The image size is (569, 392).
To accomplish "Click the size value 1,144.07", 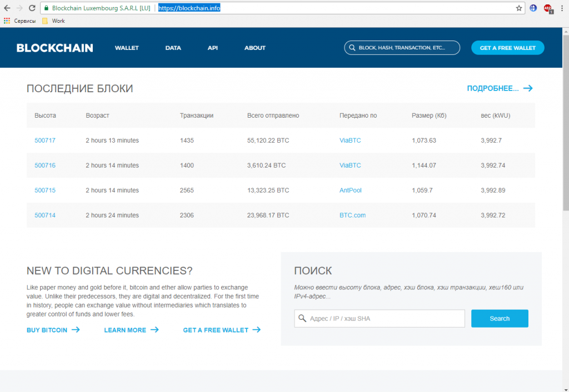I will [424, 165].
